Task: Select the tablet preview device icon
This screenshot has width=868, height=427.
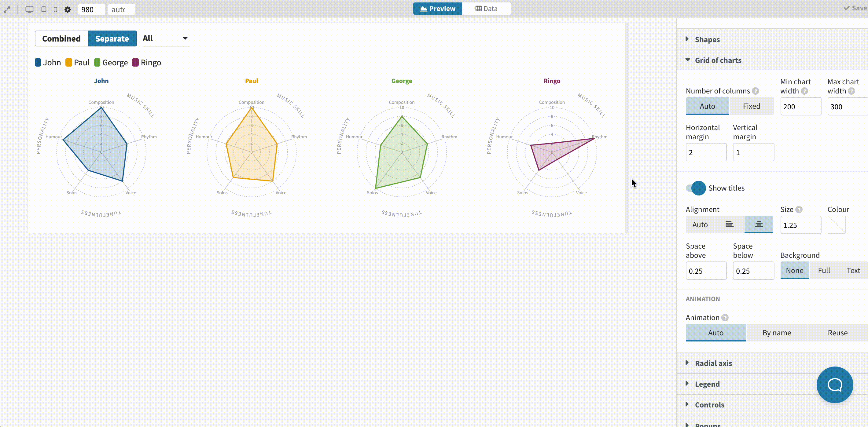Action: click(x=44, y=9)
